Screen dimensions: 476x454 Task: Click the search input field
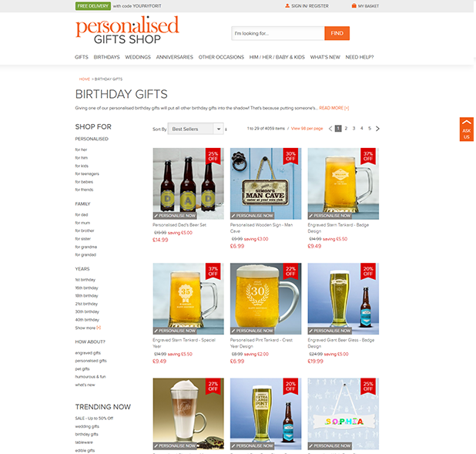278,33
